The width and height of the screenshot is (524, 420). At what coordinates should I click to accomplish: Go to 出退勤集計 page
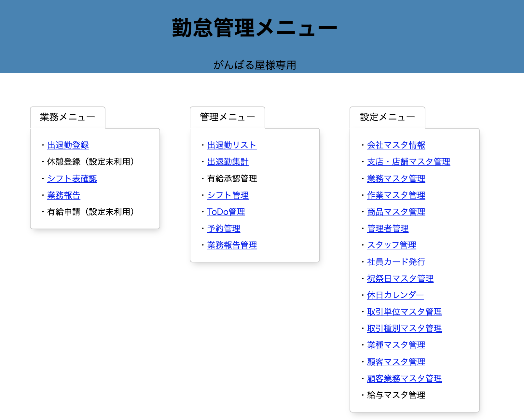tap(228, 162)
